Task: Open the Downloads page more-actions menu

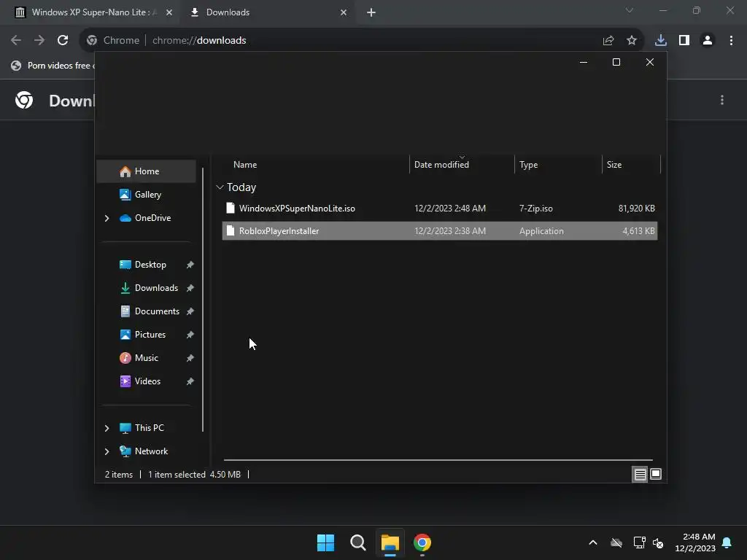Action: tap(722, 100)
